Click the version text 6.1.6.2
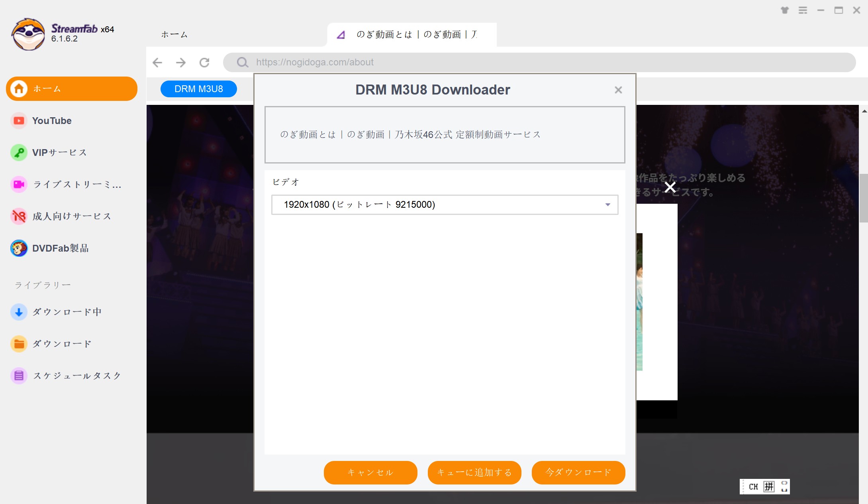 pyautogui.click(x=65, y=39)
